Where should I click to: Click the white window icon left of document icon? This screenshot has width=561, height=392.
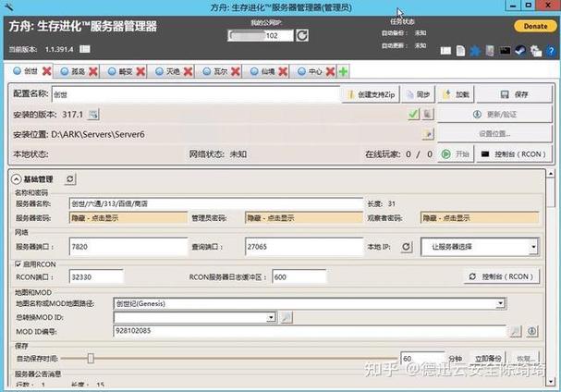445,51
